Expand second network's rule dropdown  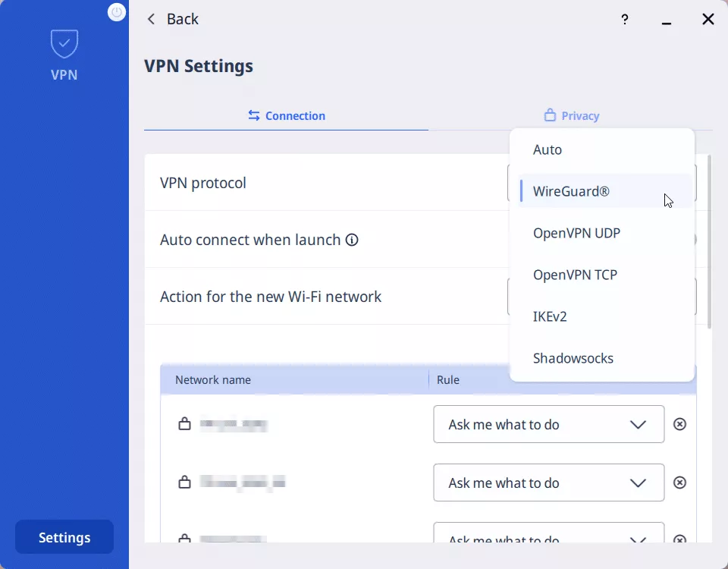pos(548,483)
